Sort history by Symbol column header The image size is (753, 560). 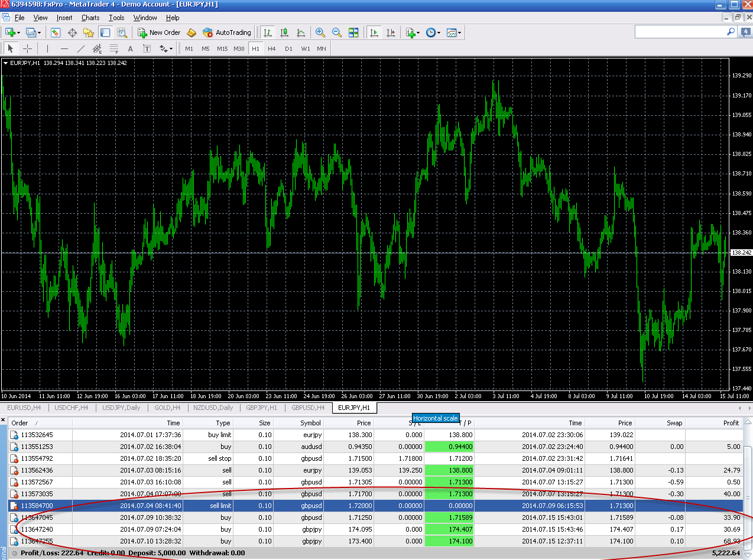(x=298, y=423)
